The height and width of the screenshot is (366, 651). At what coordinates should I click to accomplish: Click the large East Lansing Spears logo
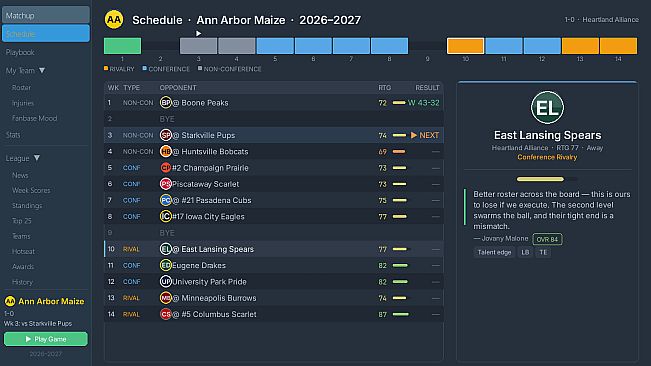click(547, 107)
